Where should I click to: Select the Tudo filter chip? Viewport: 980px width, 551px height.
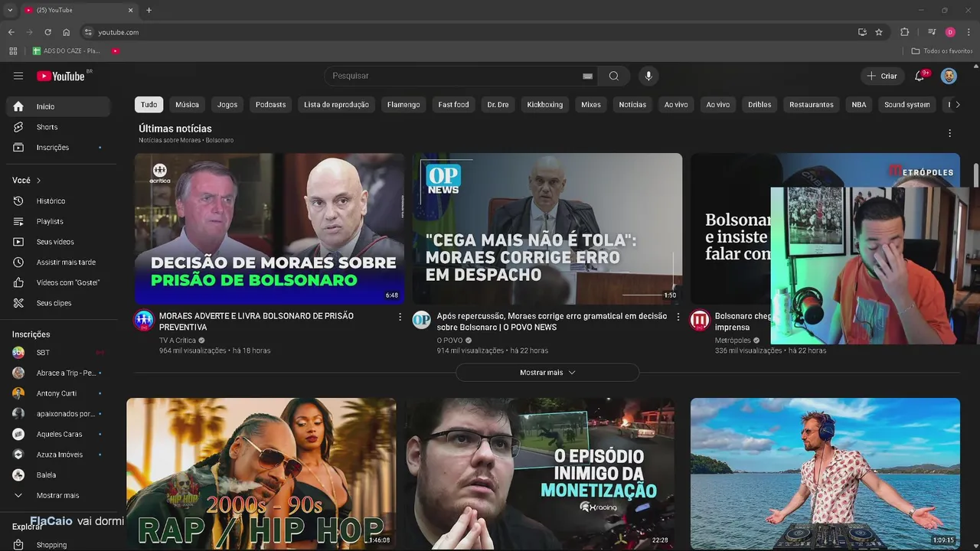coord(149,105)
